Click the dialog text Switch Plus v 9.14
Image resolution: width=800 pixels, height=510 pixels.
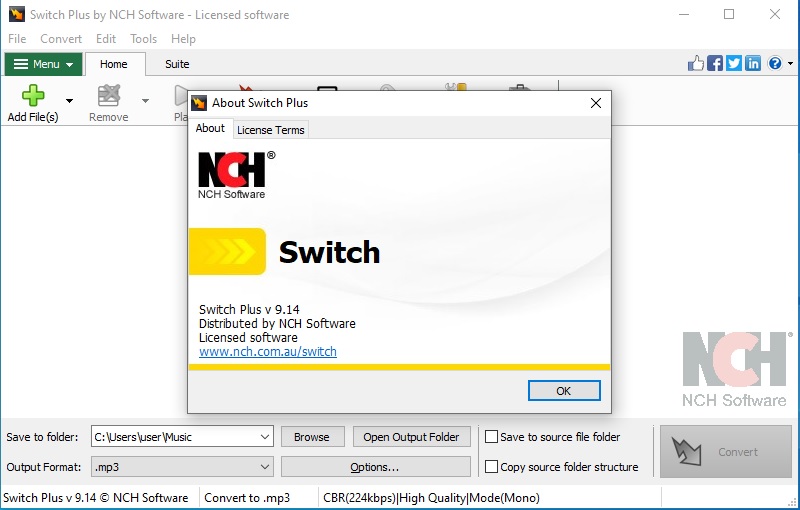coord(249,310)
